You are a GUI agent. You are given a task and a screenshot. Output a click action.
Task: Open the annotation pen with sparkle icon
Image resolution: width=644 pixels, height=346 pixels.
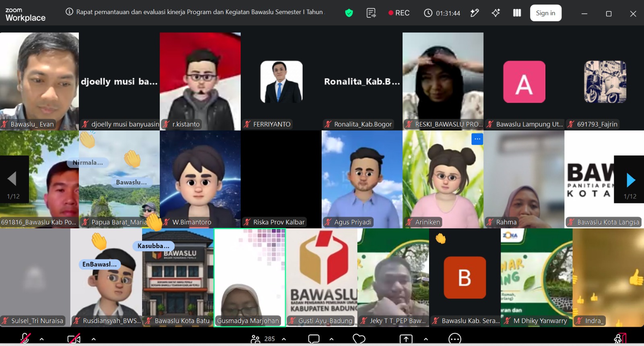[475, 13]
